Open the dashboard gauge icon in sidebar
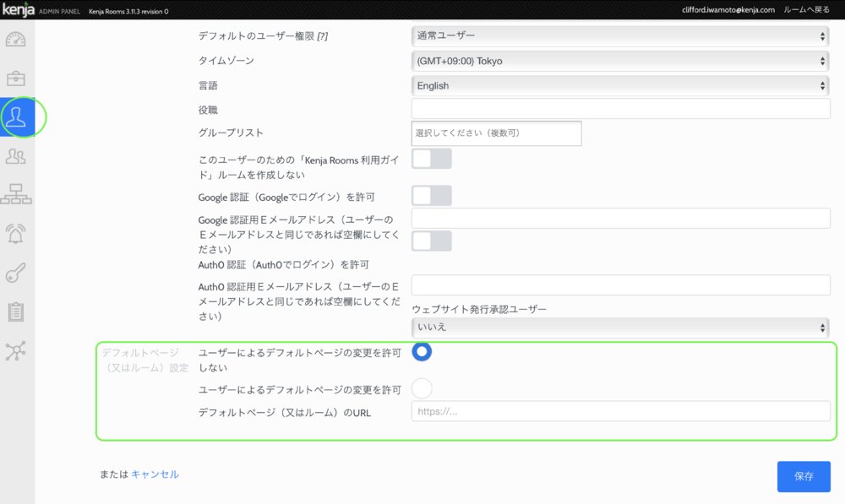This screenshot has height=504, width=845. 15,40
